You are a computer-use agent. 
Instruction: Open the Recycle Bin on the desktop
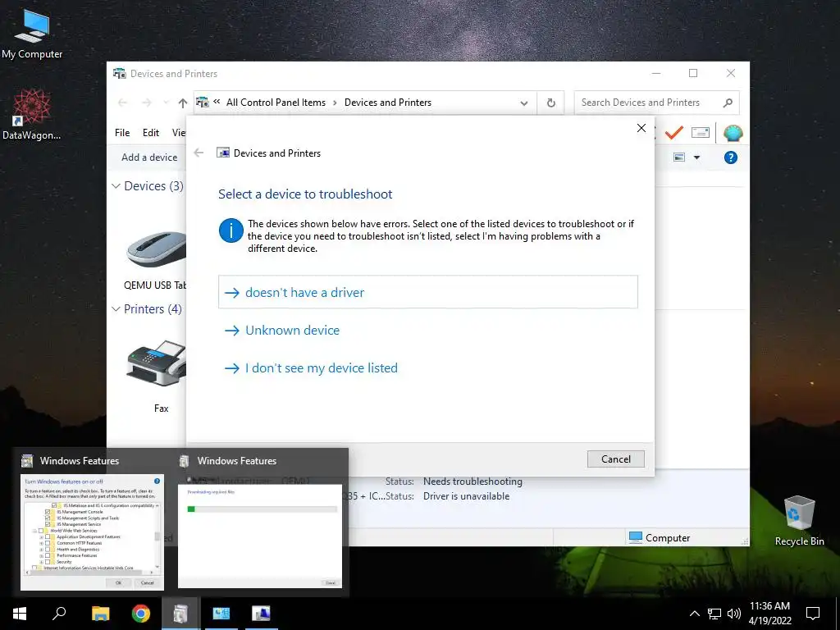[x=799, y=521]
